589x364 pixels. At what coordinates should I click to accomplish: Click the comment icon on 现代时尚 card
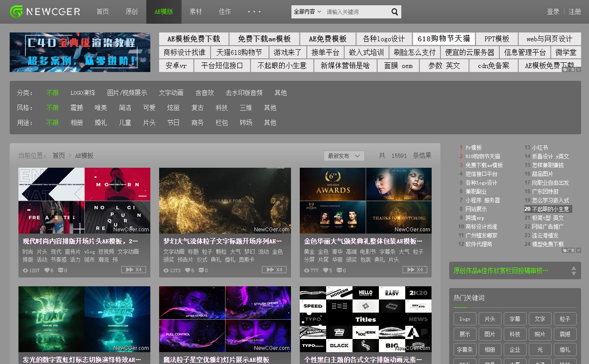(x=61, y=270)
